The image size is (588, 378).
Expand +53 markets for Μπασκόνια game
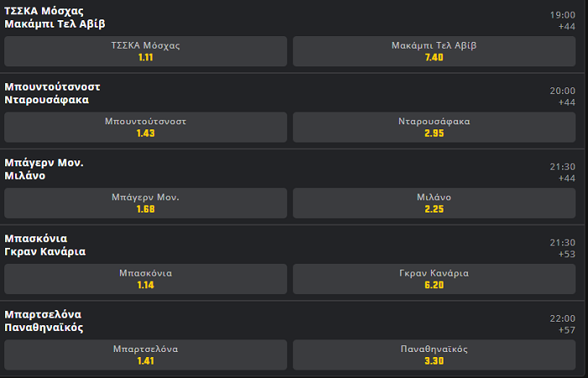pyautogui.click(x=567, y=254)
